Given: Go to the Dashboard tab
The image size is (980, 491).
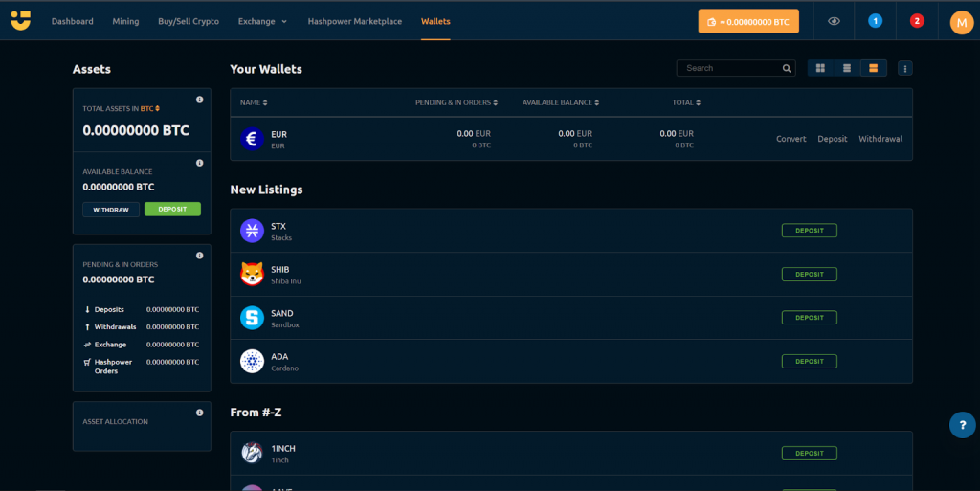Looking at the screenshot, I should point(73,21).
